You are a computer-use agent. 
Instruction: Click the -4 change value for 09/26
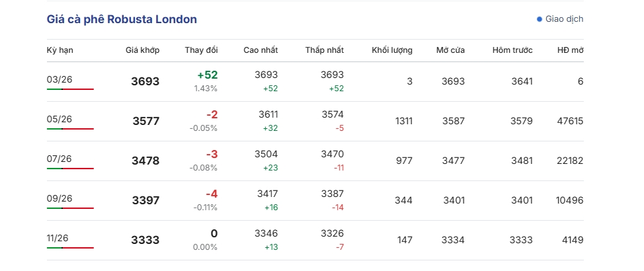(x=212, y=194)
